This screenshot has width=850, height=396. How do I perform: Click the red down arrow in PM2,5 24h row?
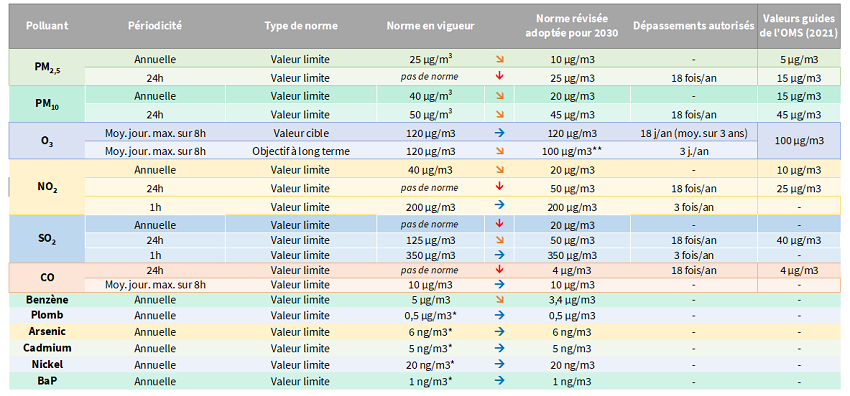coord(500,76)
